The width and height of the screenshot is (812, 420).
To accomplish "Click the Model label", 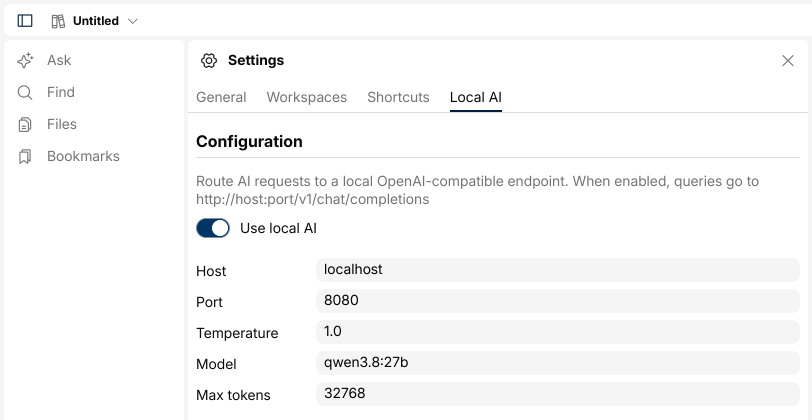I will click(x=216, y=365).
